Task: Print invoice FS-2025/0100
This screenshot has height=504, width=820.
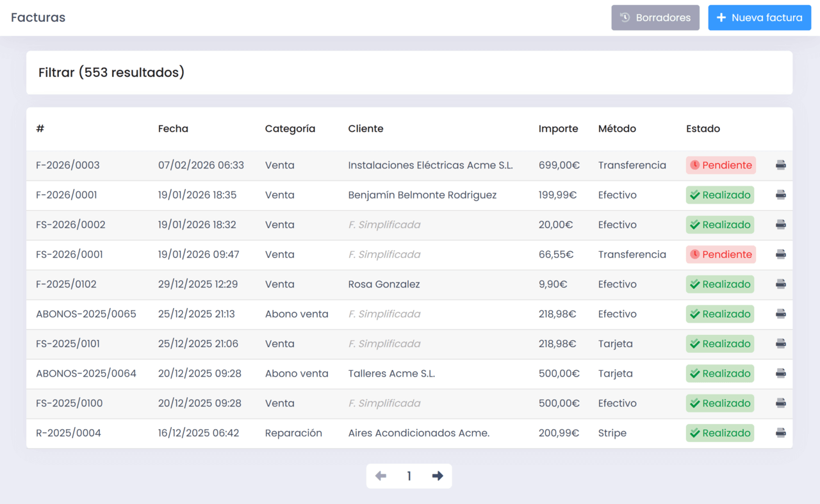Action: click(x=780, y=403)
